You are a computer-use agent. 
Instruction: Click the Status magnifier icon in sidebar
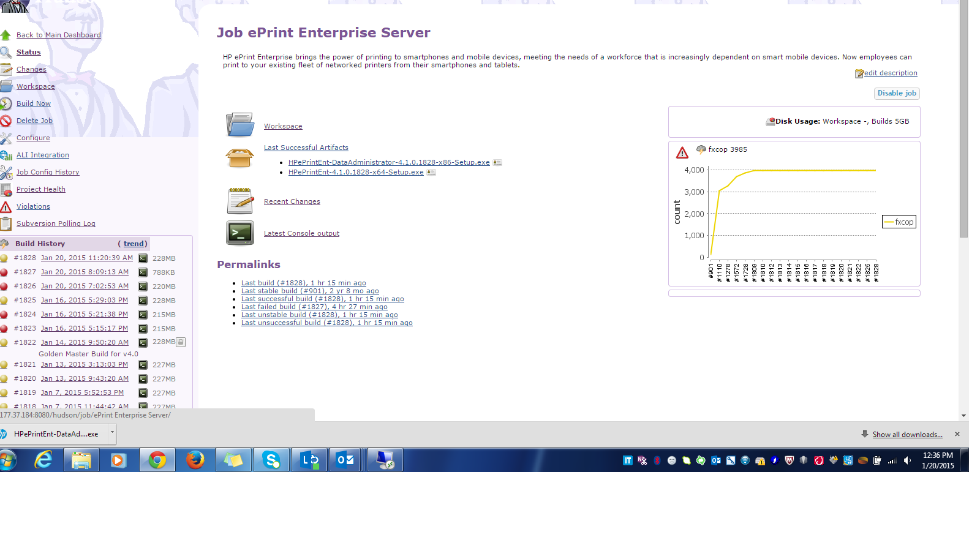pyautogui.click(x=6, y=52)
